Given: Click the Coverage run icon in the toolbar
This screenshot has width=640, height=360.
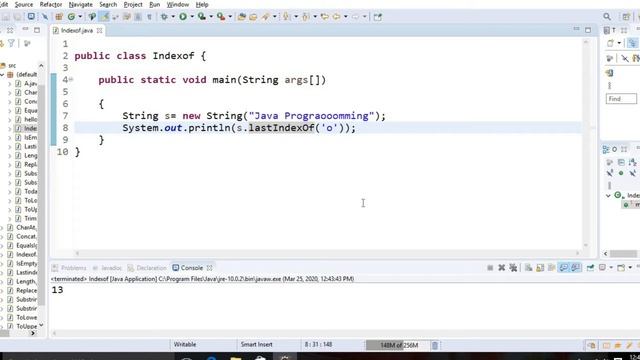Looking at the screenshot, I should [202, 17].
